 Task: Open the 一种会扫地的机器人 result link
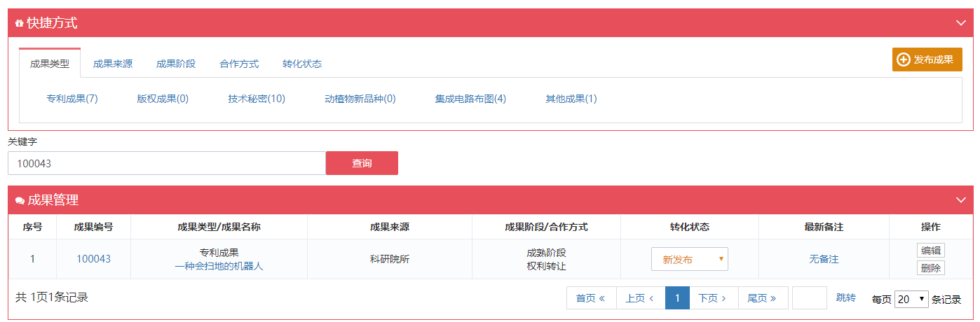pyautogui.click(x=219, y=266)
